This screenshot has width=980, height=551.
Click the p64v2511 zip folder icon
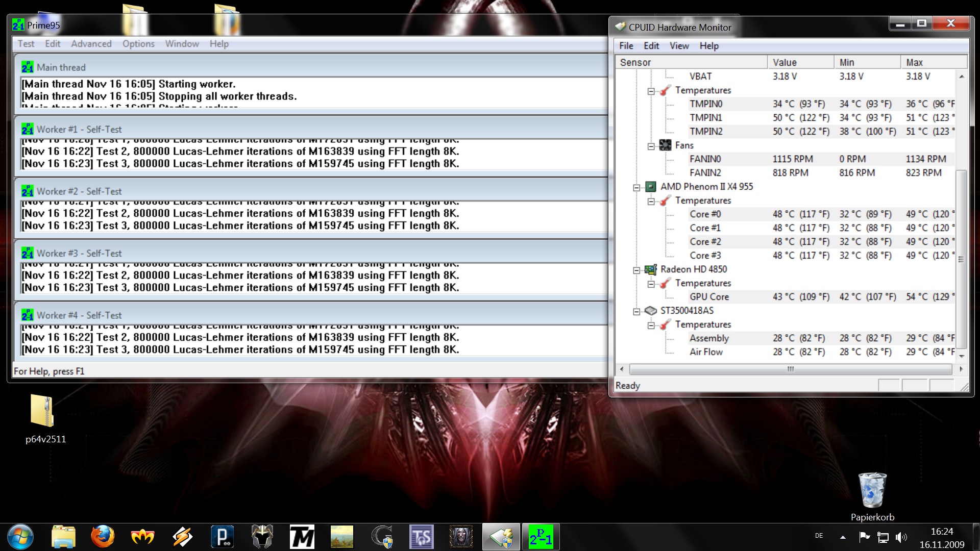coord(42,411)
